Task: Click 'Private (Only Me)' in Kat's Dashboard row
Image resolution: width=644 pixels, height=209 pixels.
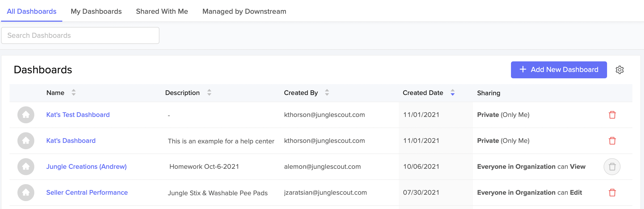Action: click(503, 140)
